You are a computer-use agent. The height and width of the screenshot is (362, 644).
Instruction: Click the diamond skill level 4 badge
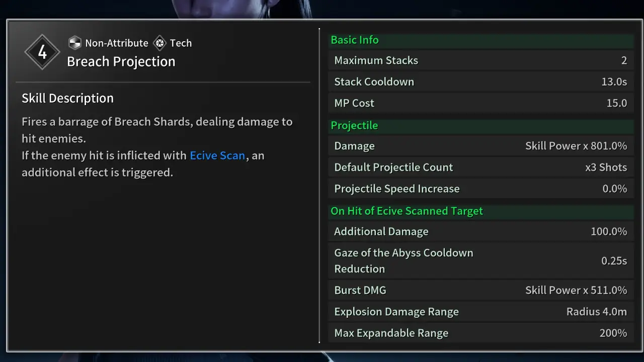[42, 51]
